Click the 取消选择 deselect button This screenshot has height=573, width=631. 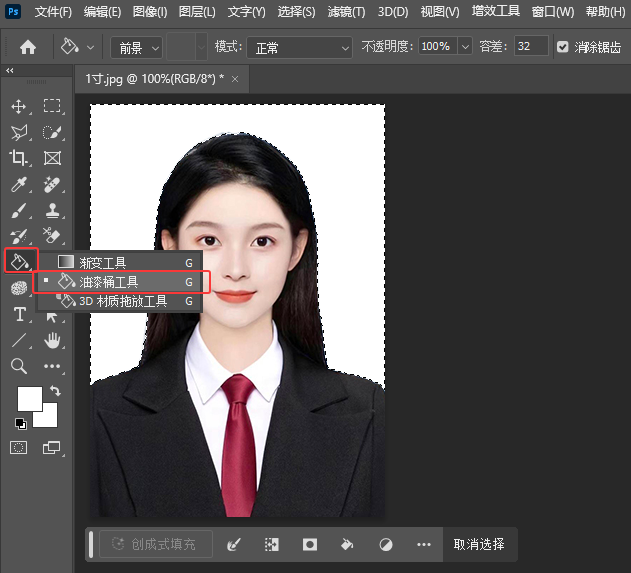[x=479, y=544]
